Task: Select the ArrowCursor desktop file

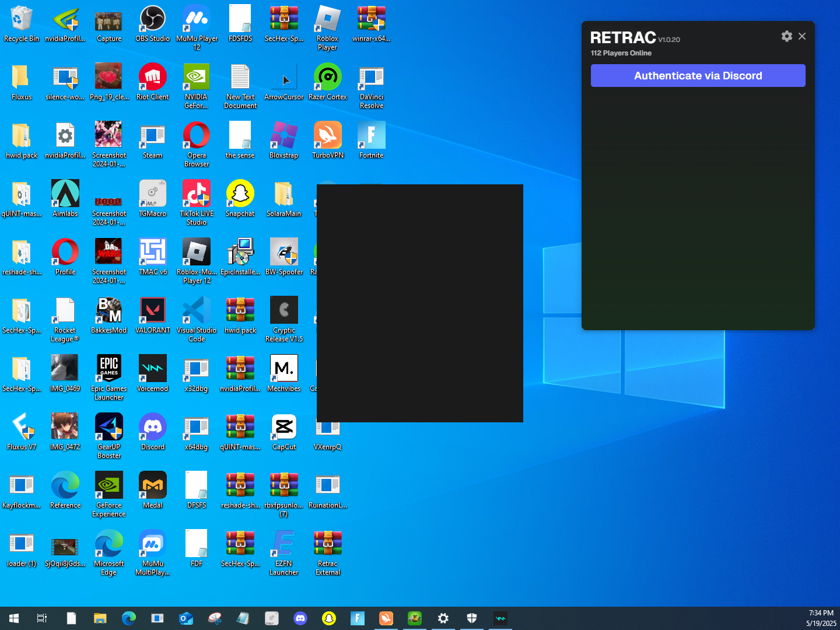Action: (284, 82)
